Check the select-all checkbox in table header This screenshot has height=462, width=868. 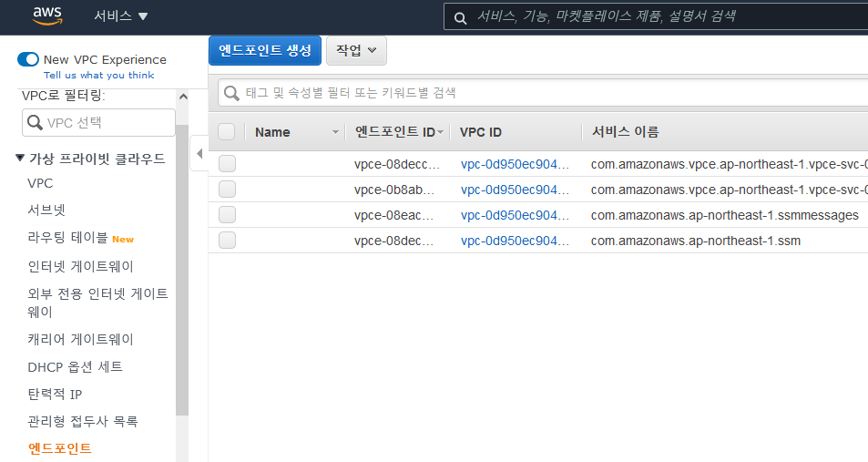click(227, 132)
